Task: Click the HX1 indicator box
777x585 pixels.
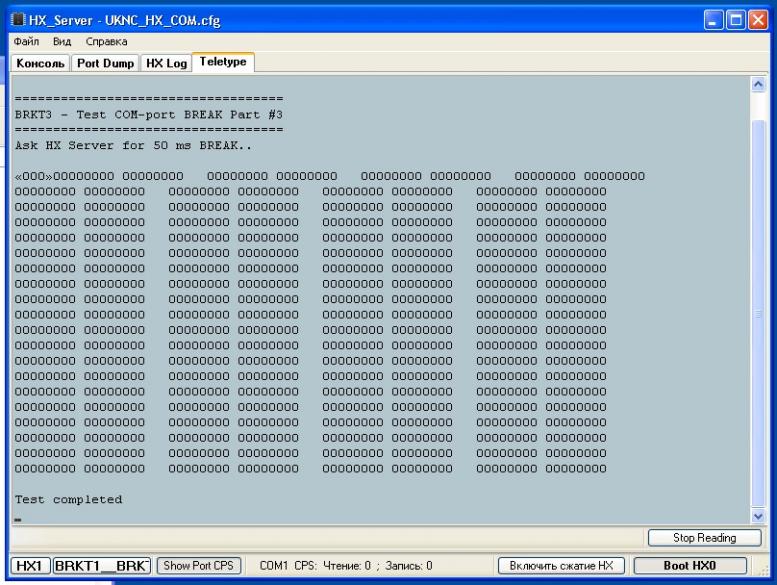Action: click(x=30, y=565)
